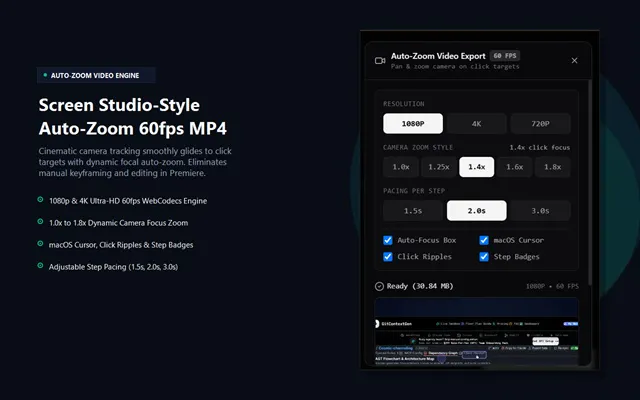Choose 1.0x camera zoom style
Viewport: 640px width, 400px height.
[401, 167]
